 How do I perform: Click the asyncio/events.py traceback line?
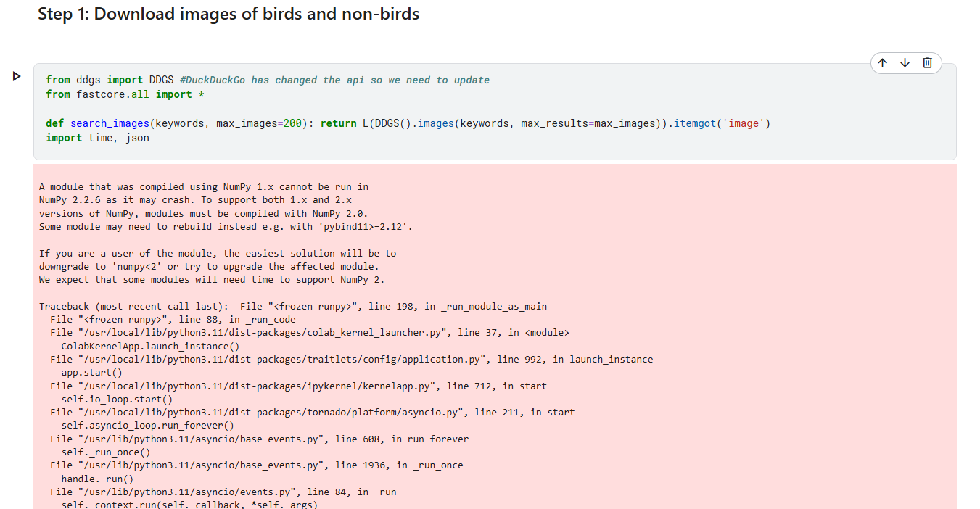click(223, 492)
